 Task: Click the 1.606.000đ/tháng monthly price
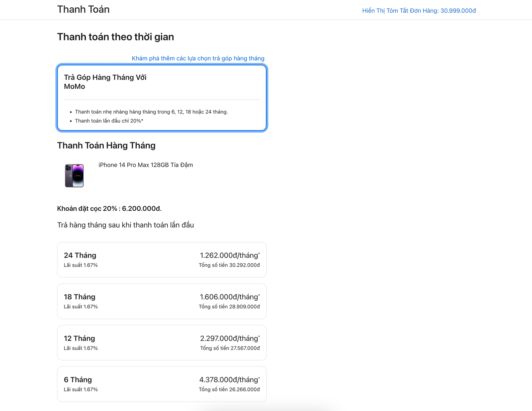(x=230, y=297)
